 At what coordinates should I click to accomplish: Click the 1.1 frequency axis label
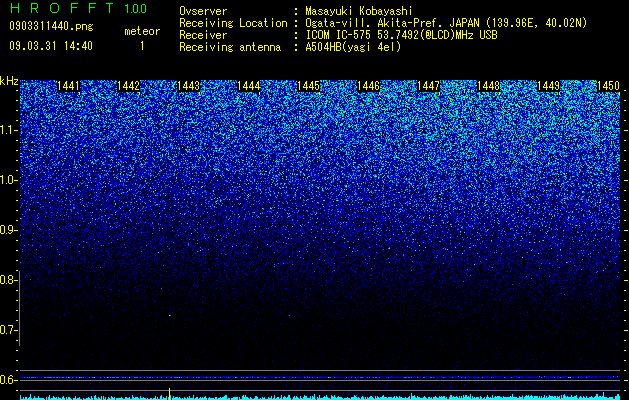(9, 130)
